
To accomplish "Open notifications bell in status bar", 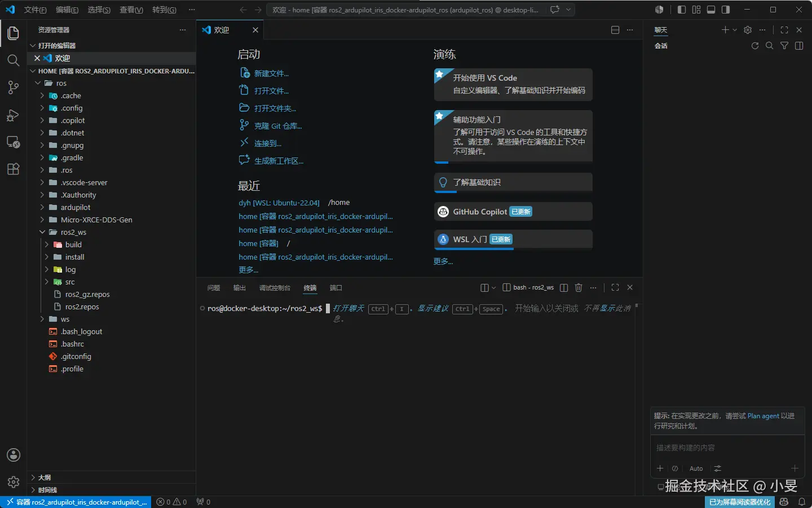I will (x=801, y=502).
